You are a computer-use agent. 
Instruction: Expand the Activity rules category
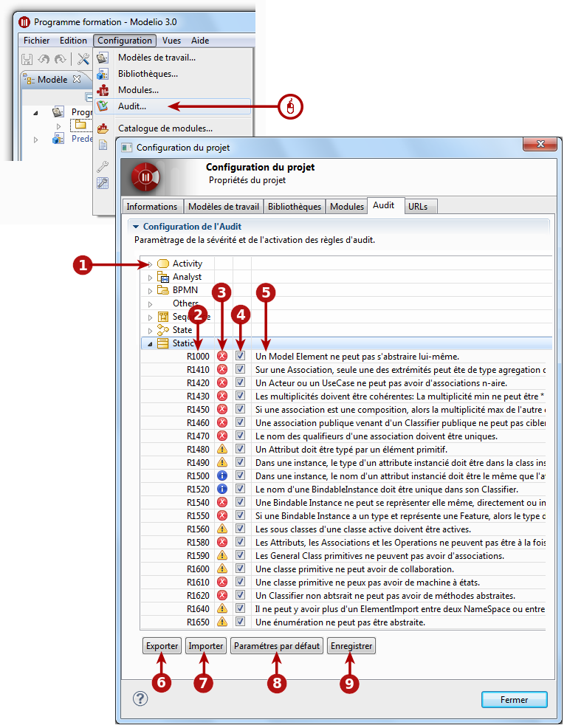pyautogui.click(x=150, y=264)
